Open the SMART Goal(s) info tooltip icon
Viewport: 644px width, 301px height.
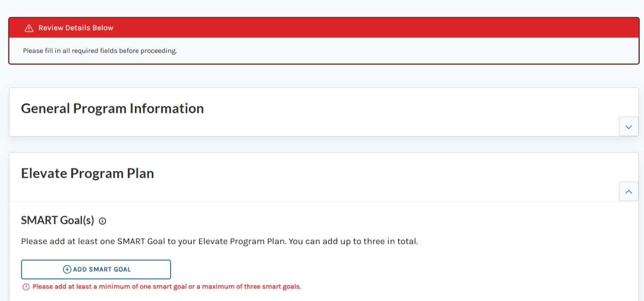point(102,221)
